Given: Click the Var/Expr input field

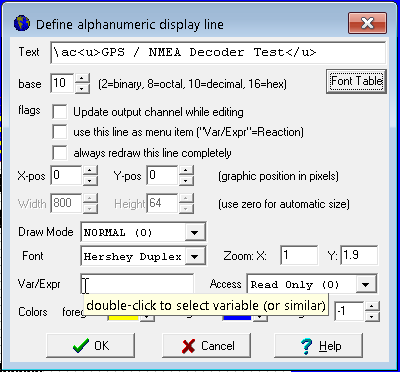Looking at the screenshot, I should pyautogui.click(x=137, y=284).
